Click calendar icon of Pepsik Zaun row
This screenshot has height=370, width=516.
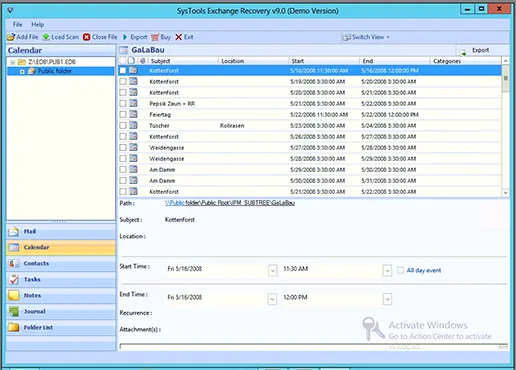(x=133, y=103)
